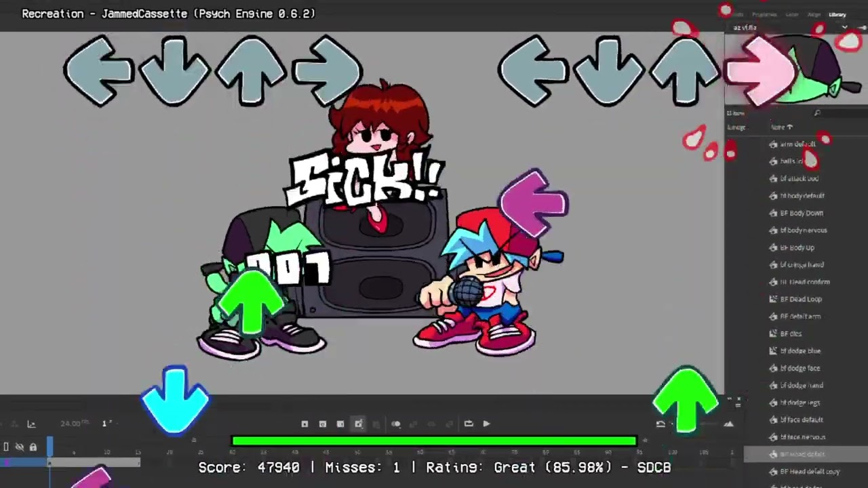Click the symbol icon beside 'BF Body Down'

point(773,213)
